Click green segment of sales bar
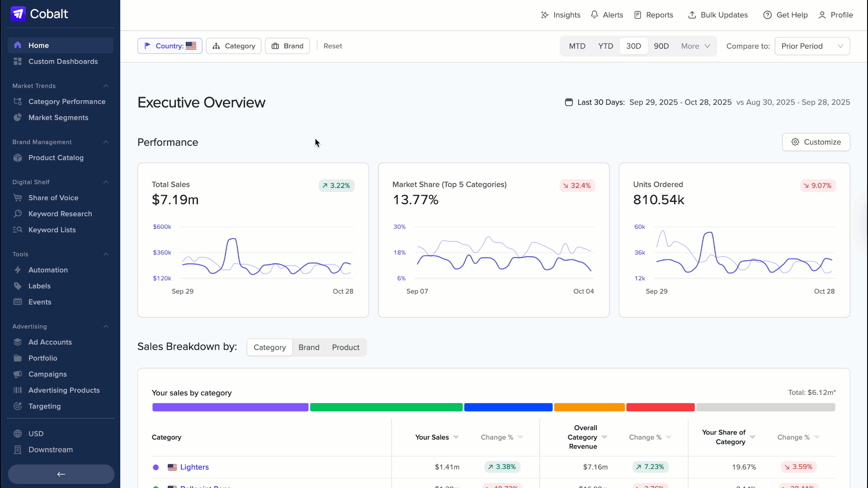Image resolution: width=868 pixels, height=488 pixels. pos(387,407)
